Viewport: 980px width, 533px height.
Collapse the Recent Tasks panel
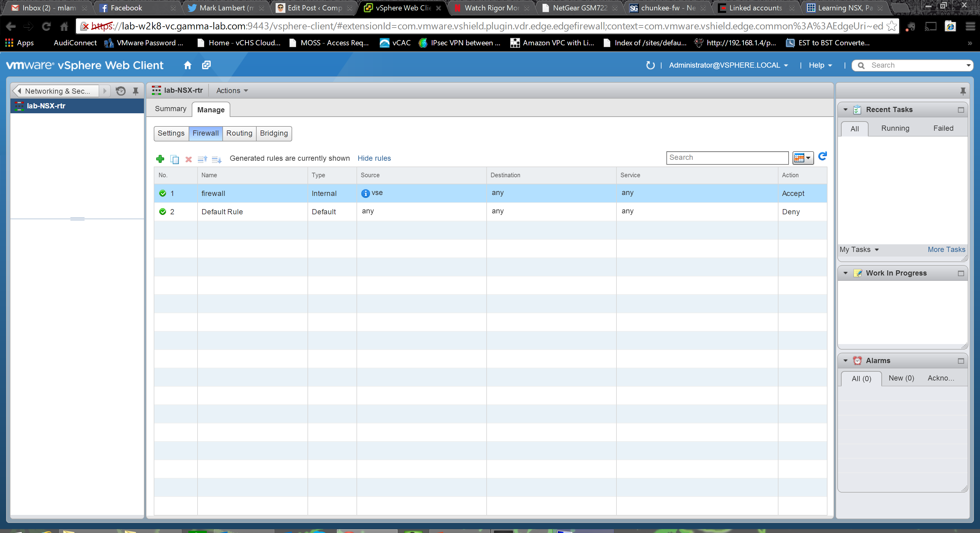click(845, 110)
